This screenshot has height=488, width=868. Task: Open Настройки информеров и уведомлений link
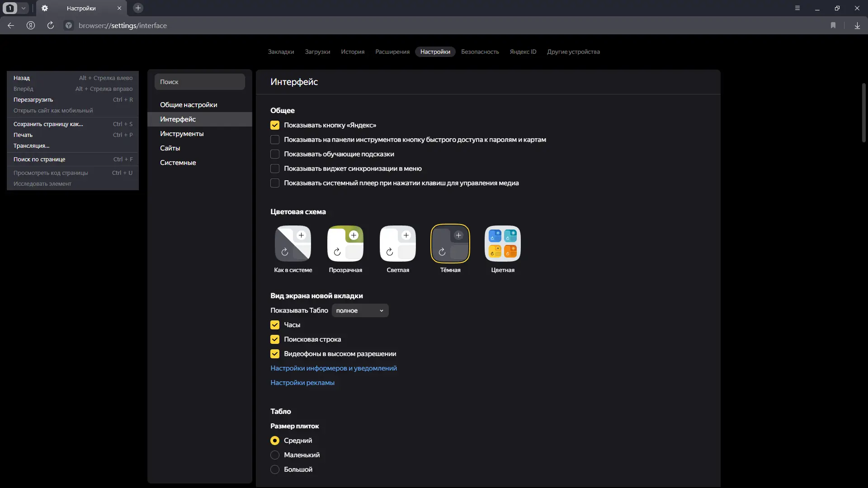(334, 368)
